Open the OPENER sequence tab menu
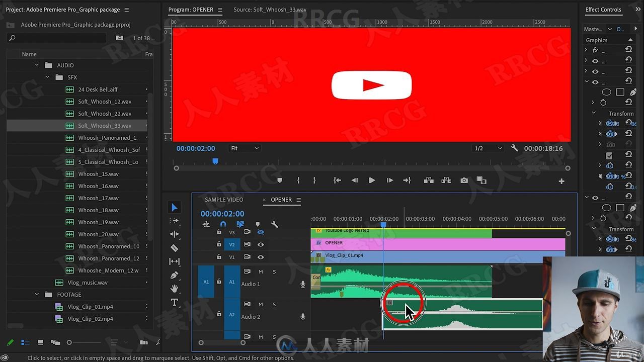The width and height of the screenshot is (644, 362). pos(298,200)
